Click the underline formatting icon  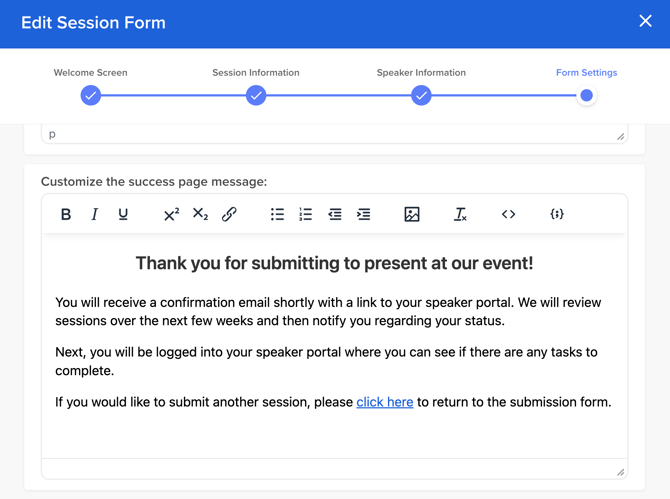coord(123,214)
